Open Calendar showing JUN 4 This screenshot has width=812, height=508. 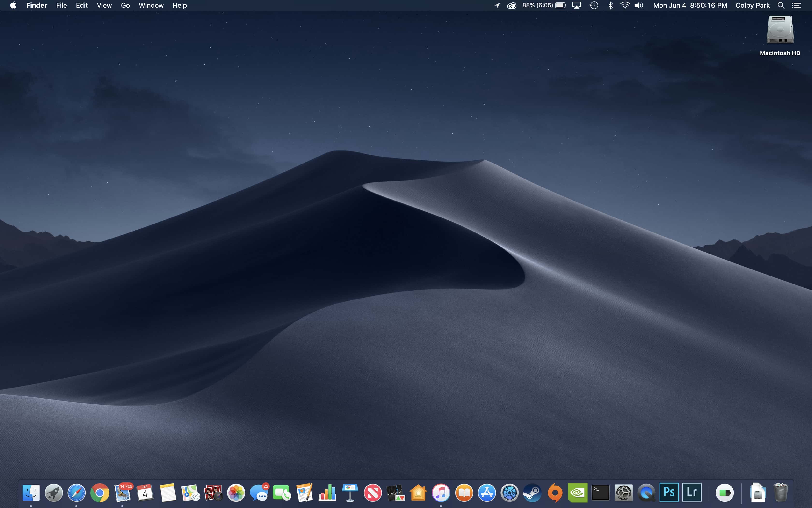pos(145,493)
